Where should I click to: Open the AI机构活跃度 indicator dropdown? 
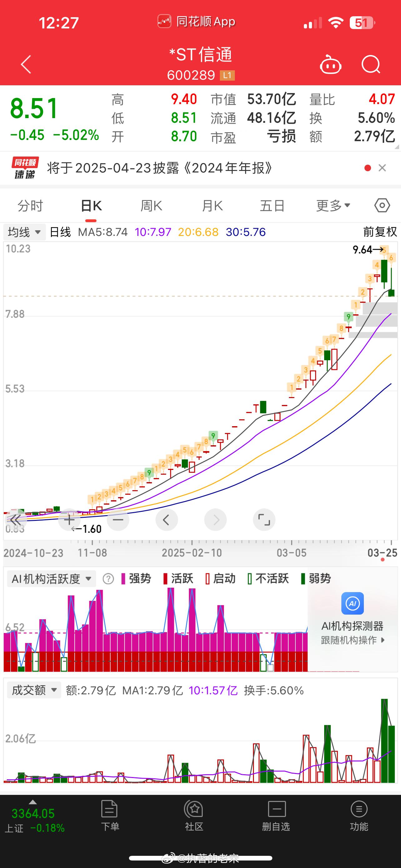click(52, 579)
